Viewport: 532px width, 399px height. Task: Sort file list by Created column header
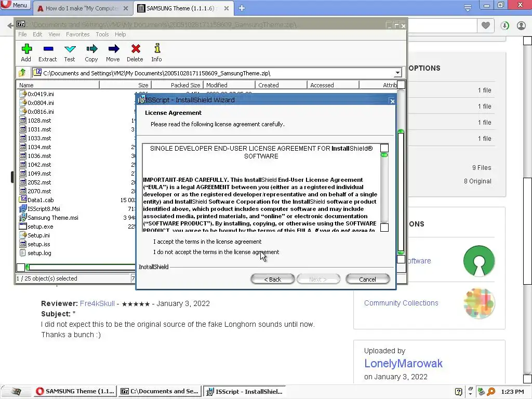pos(281,85)
